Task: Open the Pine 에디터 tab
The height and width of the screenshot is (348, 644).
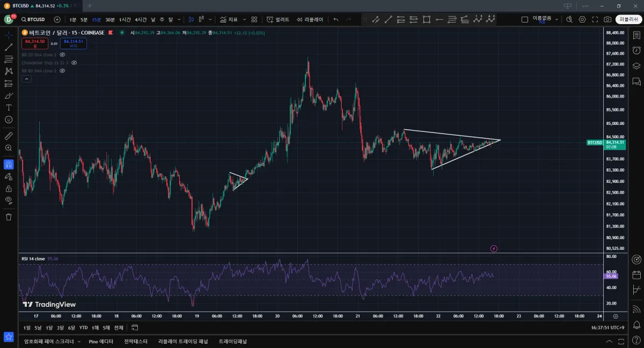Action: (101, 341)
